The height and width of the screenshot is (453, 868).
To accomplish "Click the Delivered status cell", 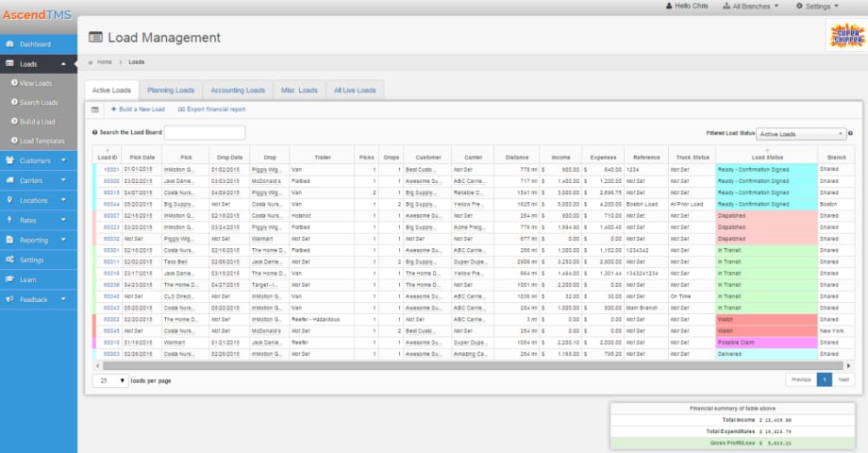I will click(x=767, y=354).
